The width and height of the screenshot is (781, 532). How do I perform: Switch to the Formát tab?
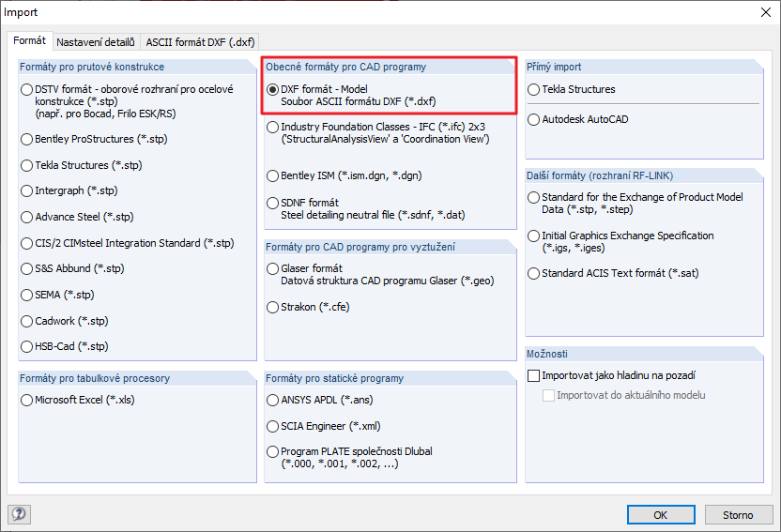tap(29, 40)
